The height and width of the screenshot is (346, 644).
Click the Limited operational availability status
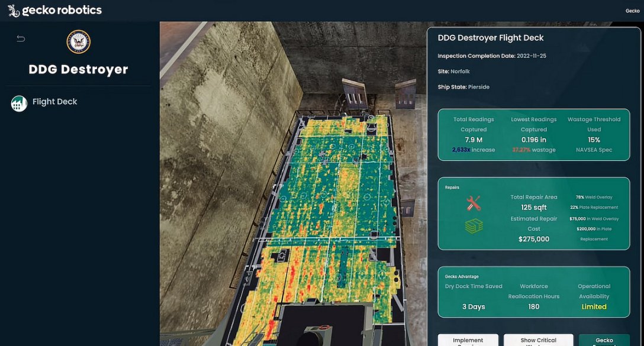[594, 306]
